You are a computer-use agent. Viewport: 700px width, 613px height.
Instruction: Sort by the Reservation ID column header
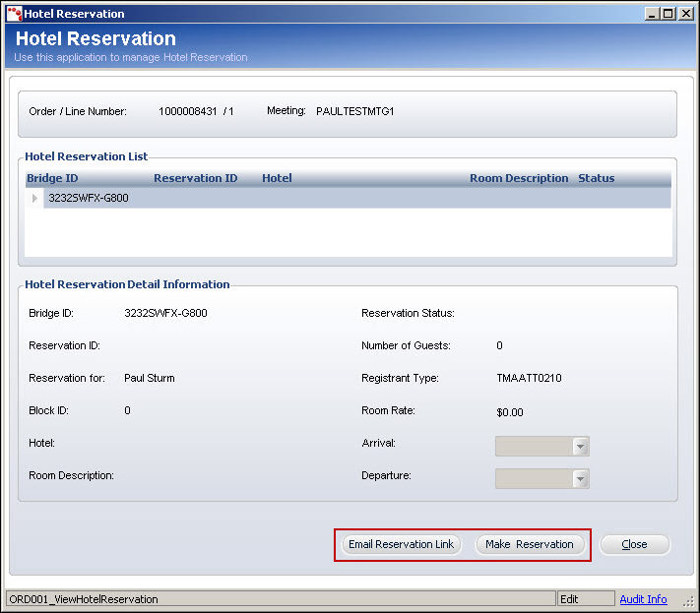[196, 178]
